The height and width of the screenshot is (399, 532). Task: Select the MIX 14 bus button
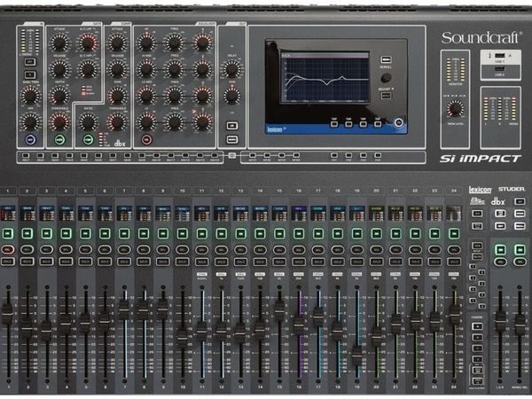point(215,155)
